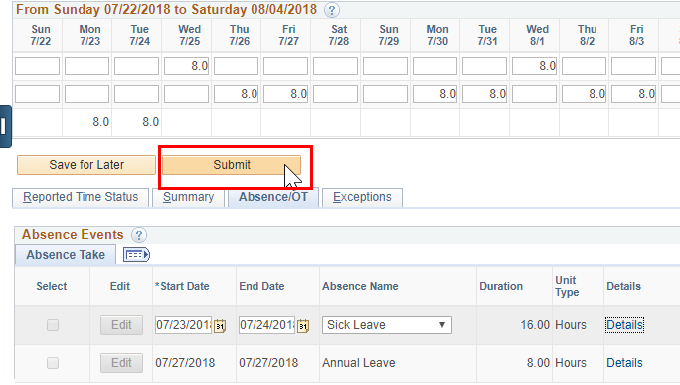The width and height of the screenshot is (680, 385).
Task: Click second-row hours field under Tue 7/31
Action: pyautogui.click(x=484, y=94)
